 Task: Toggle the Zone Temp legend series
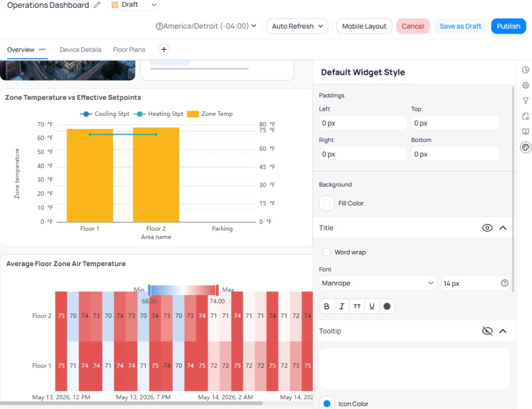(x=210, y=114)
